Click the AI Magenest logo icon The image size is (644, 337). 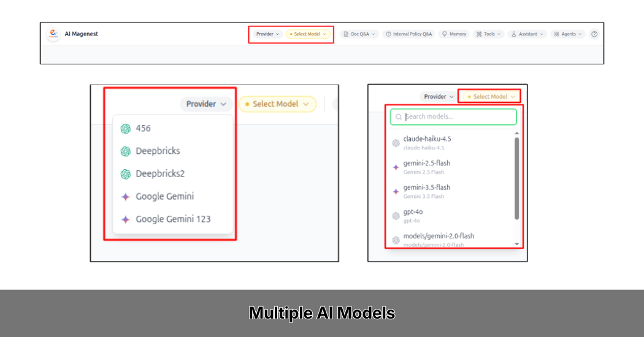pyautogui.click(x=53, y=34)
